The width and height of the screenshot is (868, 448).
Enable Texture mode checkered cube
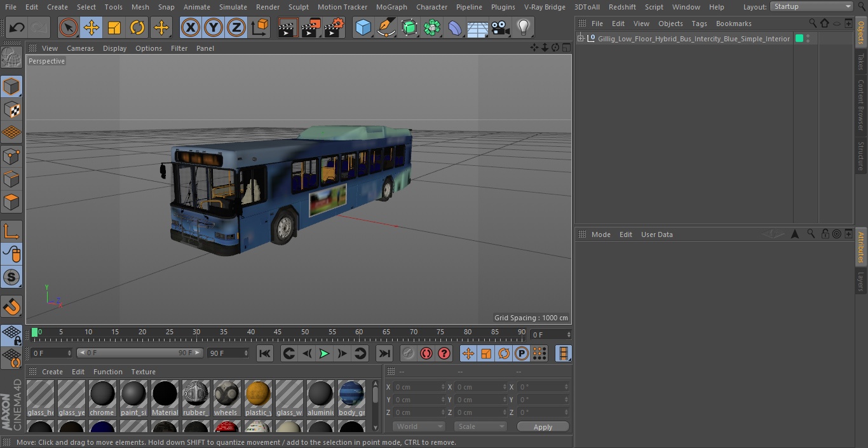[x=11, y=109]
